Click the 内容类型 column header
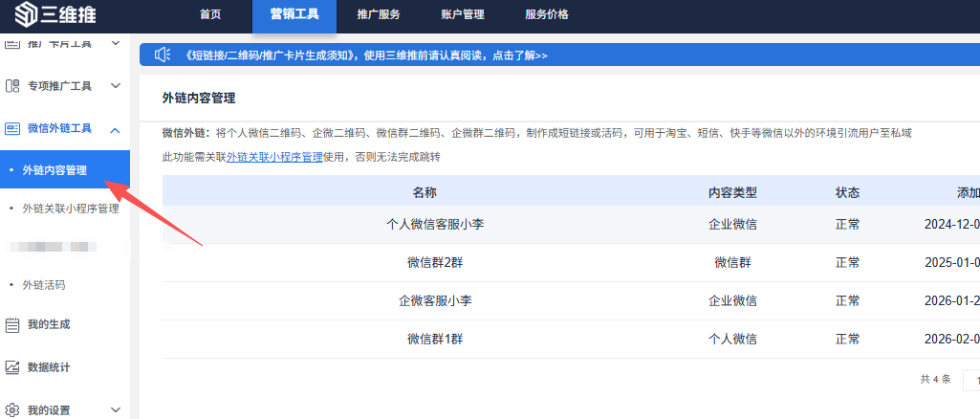Screen dimensions: 980x419 (x=732, y=192)
